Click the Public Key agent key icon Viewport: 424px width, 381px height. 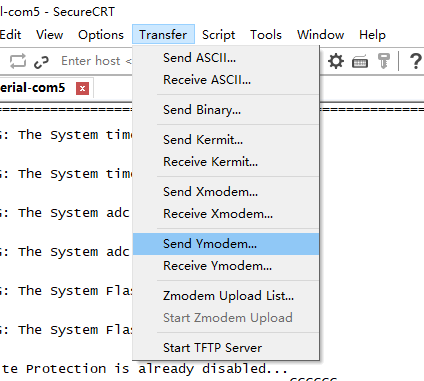click(383, 61)
